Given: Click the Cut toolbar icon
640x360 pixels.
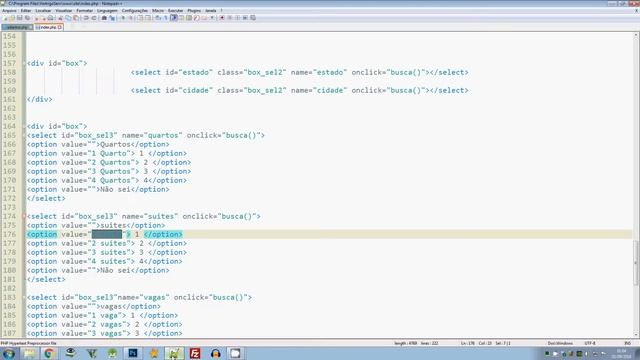Looking at the screenshot, I should [60, 18].
